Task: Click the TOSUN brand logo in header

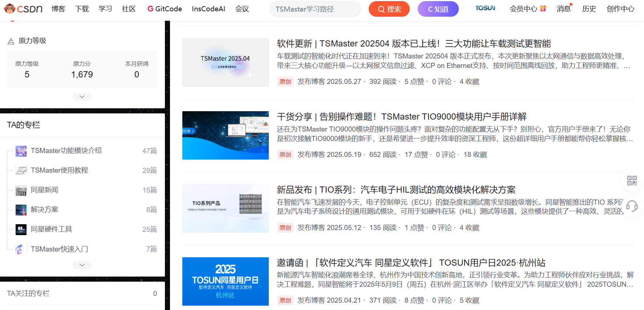Action: point(485,8)
